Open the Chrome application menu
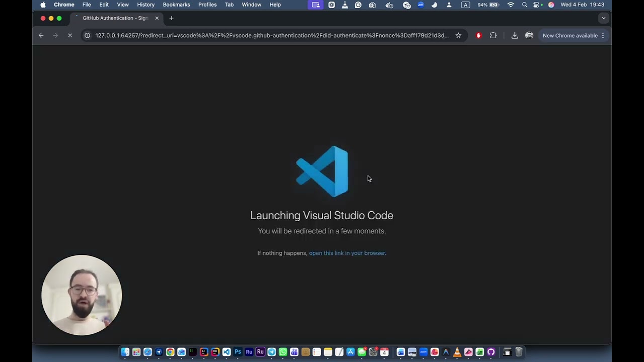 tap(64, 5)
